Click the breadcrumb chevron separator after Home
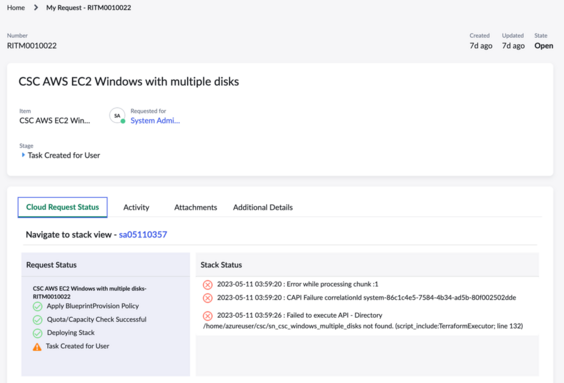564x383 pixels. [36, 8]
